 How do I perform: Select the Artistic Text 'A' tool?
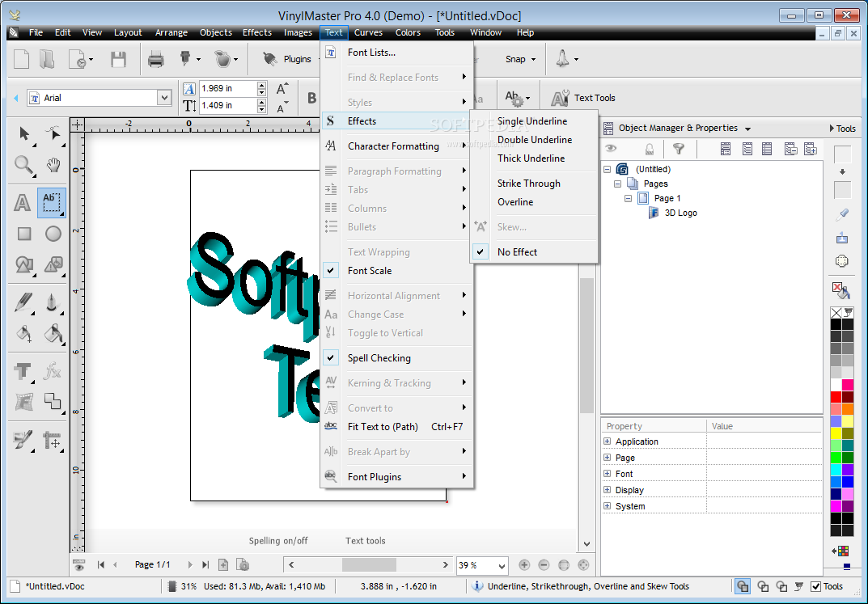tap(22, 202)
